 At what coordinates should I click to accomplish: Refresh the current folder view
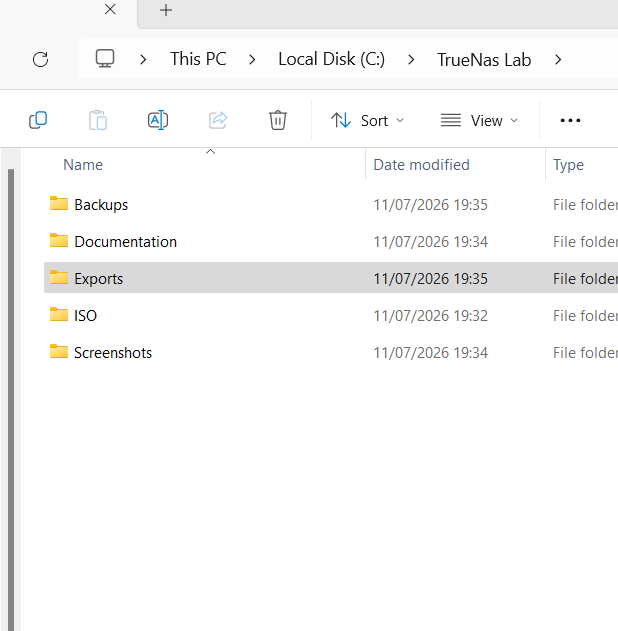tap(40, 60)
